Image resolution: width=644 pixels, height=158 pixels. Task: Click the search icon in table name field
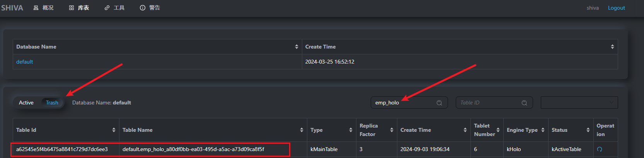pos(439,103)
